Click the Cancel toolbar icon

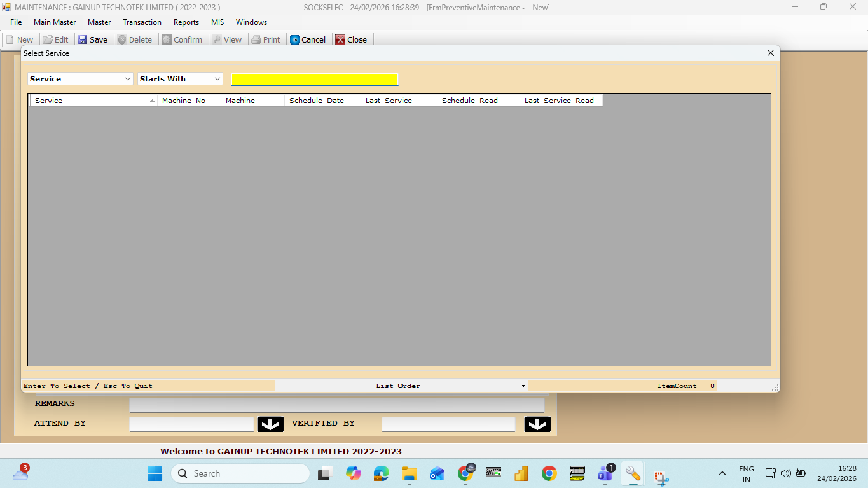[295, 39]
